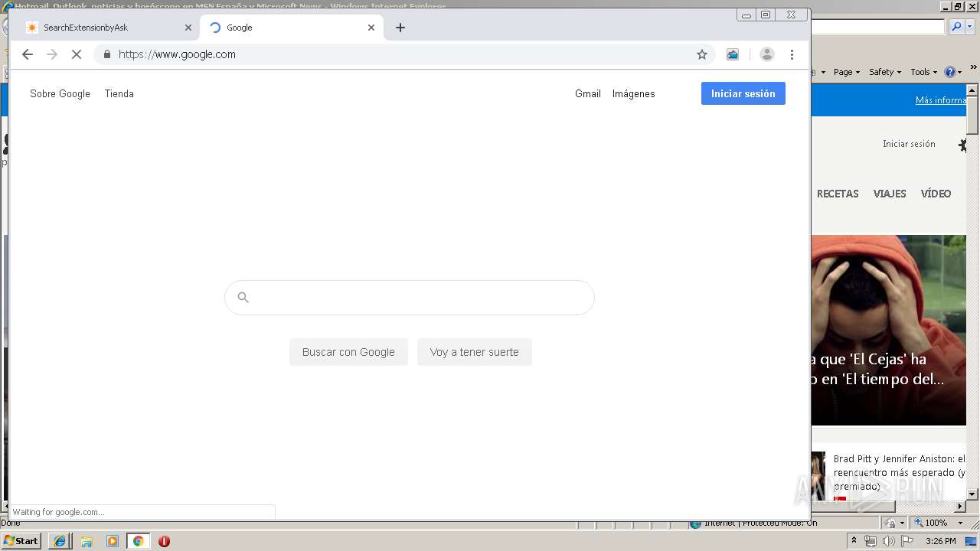Open the red Opera taskbar icon
Screen dimensions: 980x551
[x=164, y=541]
